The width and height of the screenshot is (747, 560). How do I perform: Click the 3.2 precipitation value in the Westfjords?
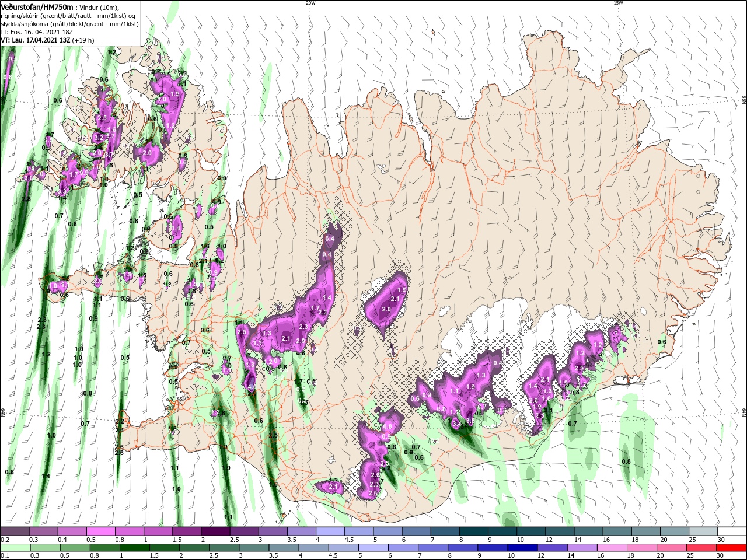pyautogui.click(x=98, y=138)
